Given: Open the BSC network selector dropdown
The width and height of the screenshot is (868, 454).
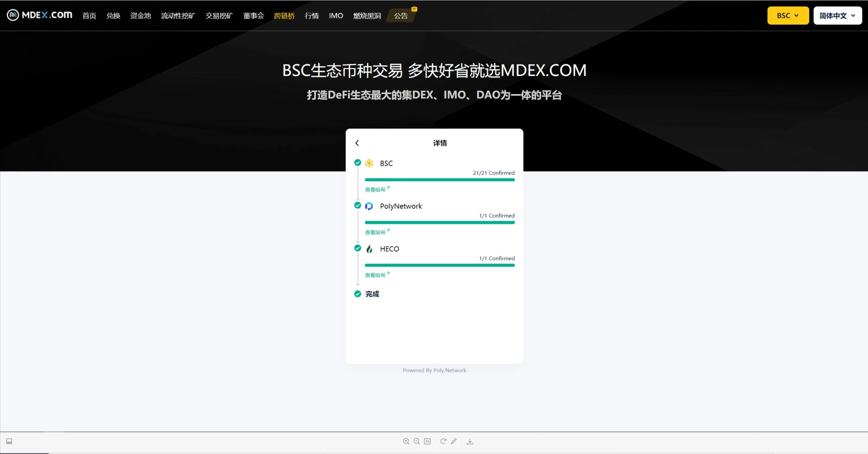Looking at the screenshot, I should pos(788,15).
